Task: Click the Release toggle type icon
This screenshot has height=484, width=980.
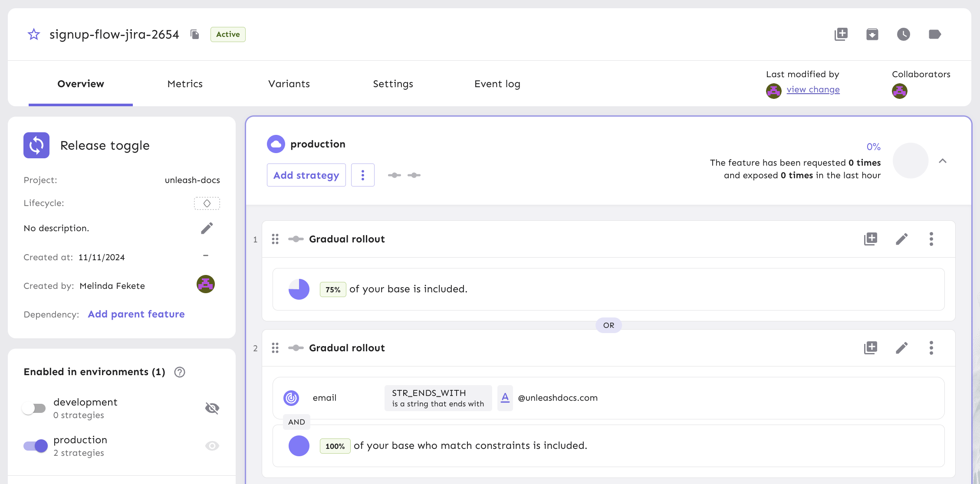Action: (37, 145)
